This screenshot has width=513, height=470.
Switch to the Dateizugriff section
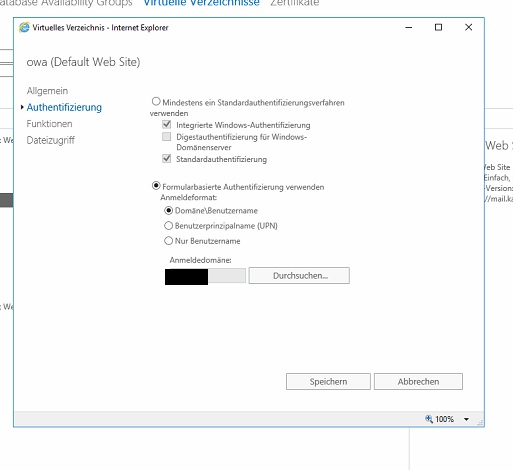click(x=51, y=140)
